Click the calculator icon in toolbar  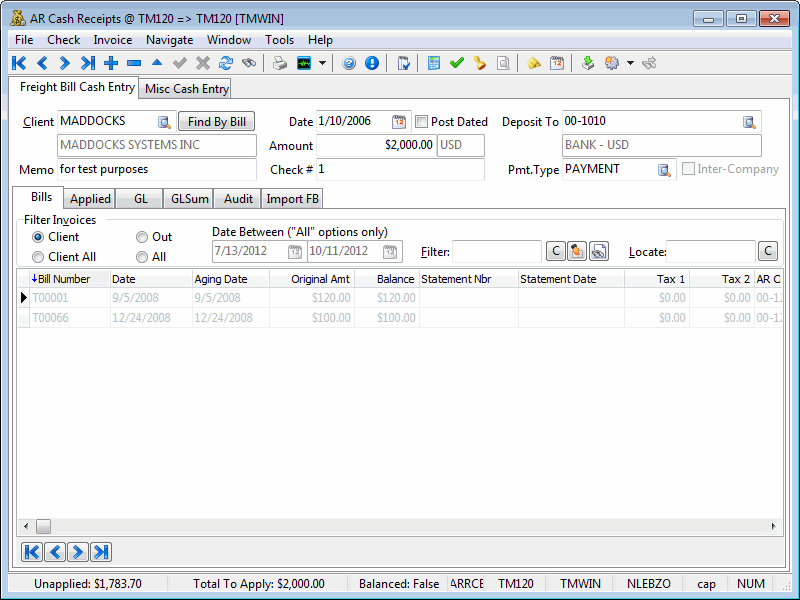(434, 63)
